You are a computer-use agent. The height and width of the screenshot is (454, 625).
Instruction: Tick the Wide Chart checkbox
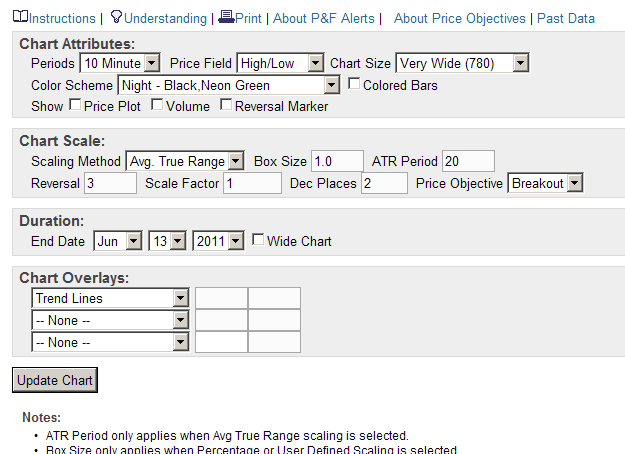pos(258,240)
